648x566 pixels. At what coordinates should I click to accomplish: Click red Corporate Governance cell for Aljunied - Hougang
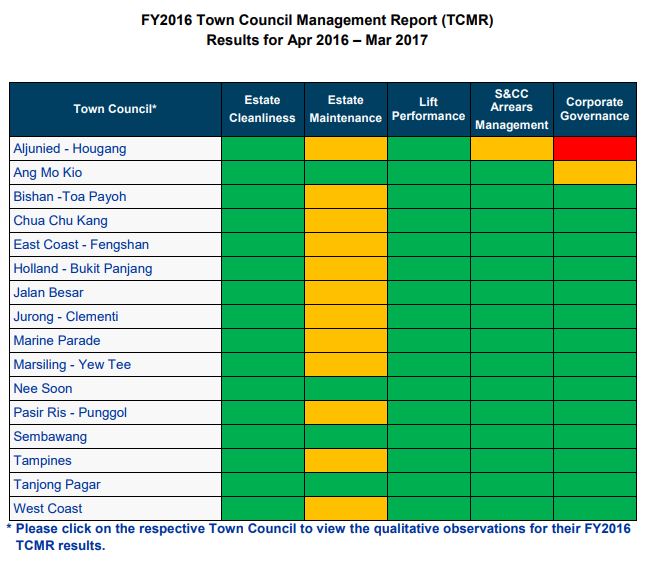pyautogui.click(x=594, y=149)
